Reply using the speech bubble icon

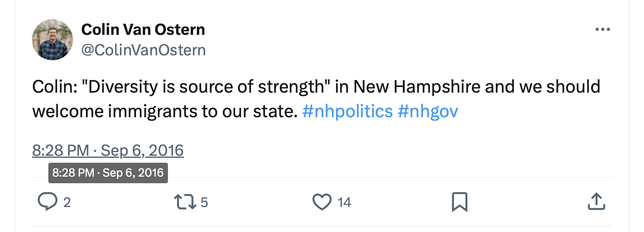click(x=48, y=202)
